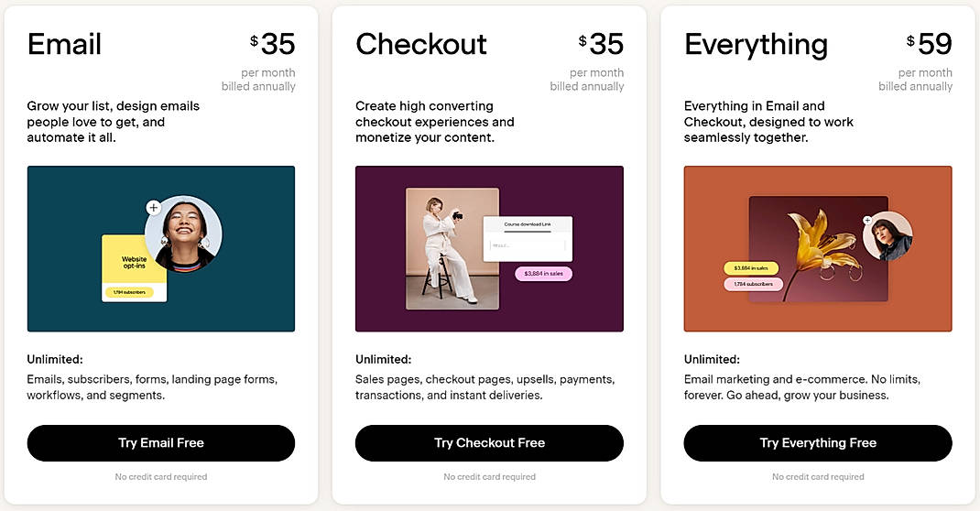
Task: Click the yellow $3,884 in sales pill
Action: [751, 268]
